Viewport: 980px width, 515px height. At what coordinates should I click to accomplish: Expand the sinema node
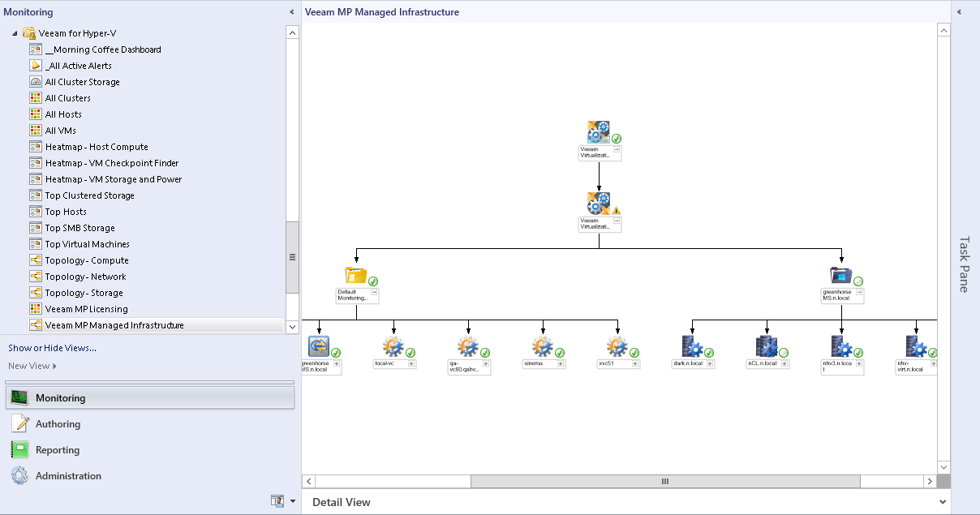point(561,364)
